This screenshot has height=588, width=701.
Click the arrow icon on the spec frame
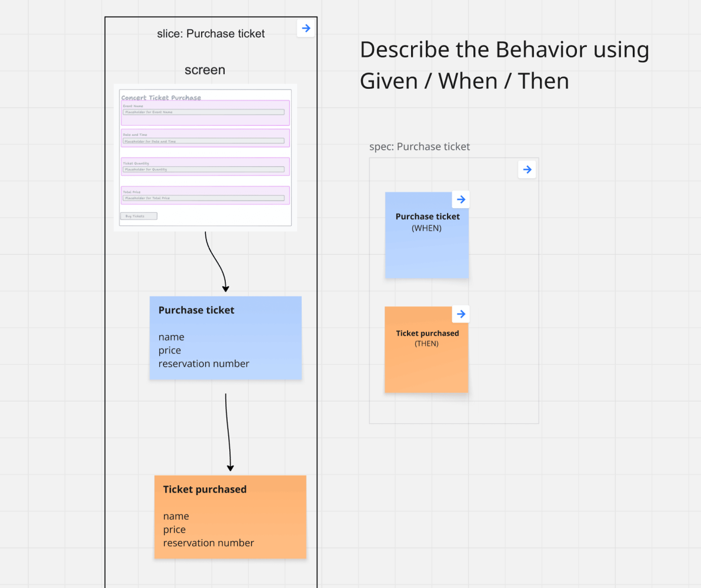[527, 169]
